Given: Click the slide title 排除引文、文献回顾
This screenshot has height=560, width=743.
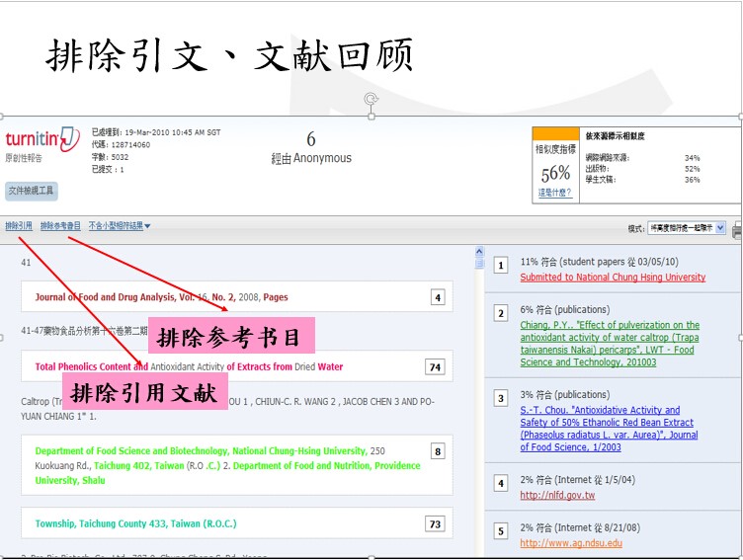Looking at the screenshot, I should [229, 56].
